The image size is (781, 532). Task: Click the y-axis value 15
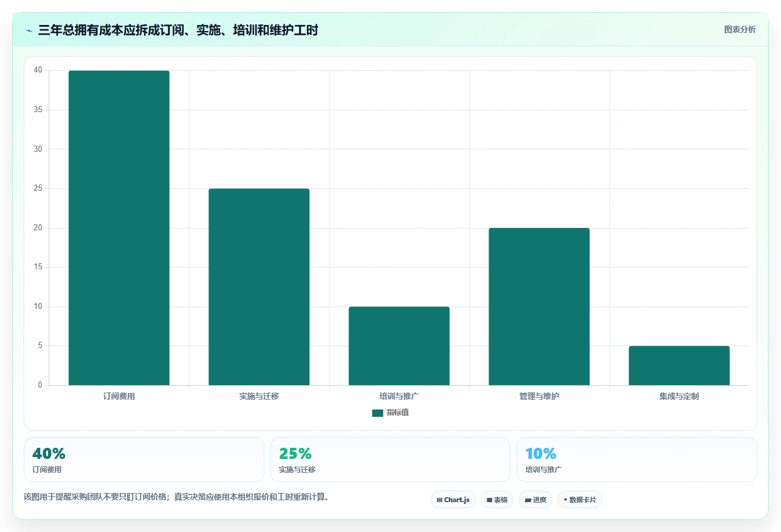tap(38, 267)
